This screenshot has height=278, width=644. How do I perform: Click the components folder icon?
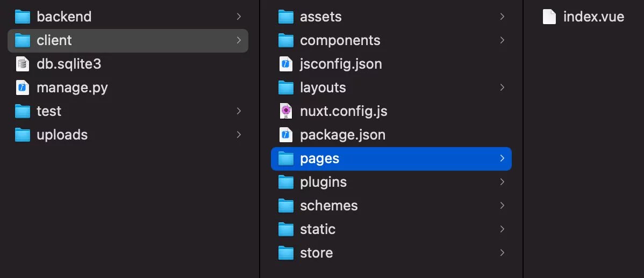pos(286,41)
